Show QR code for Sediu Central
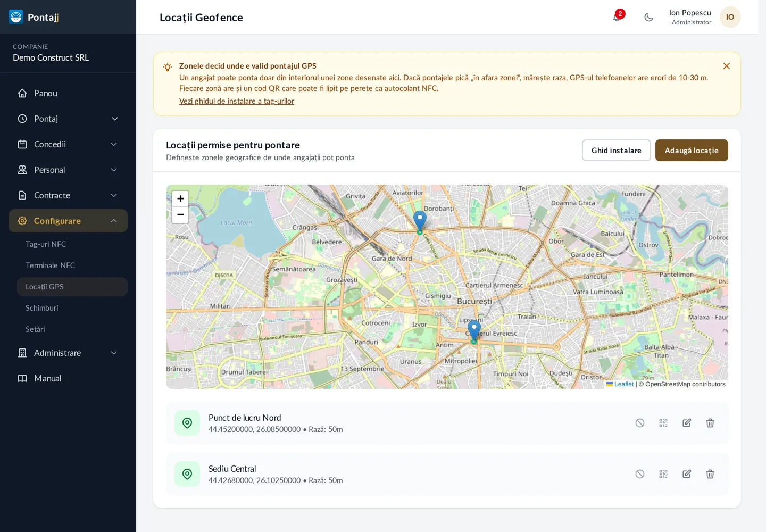This screenshot has height=532, width=766. [x=663, y=474]
